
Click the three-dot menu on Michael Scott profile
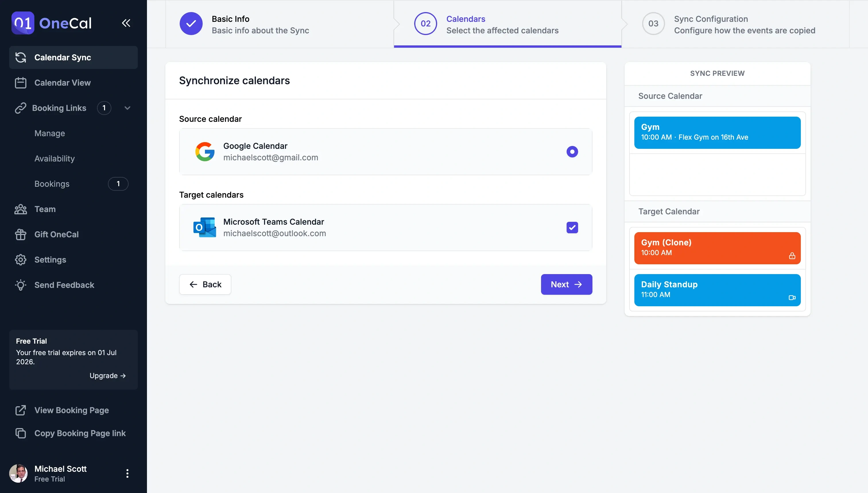(x=127, y=473)
